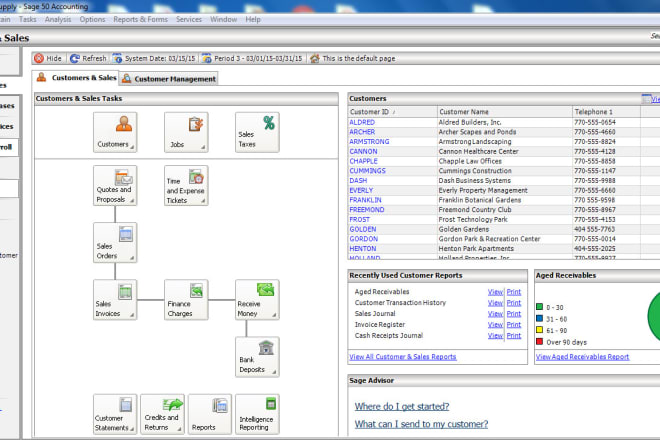Open the Help menu

click(x=253, y=19)
